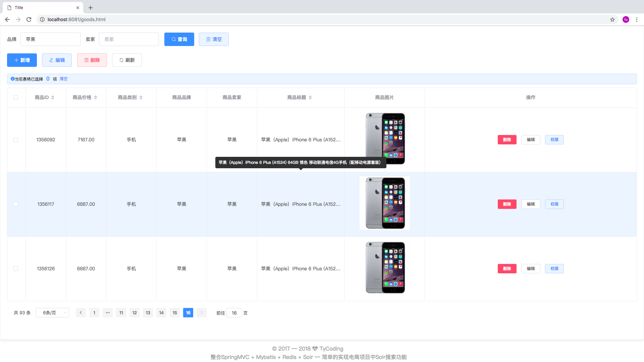
Task: Open the 6条/页 page size dropdown
Action: [52, 313]
